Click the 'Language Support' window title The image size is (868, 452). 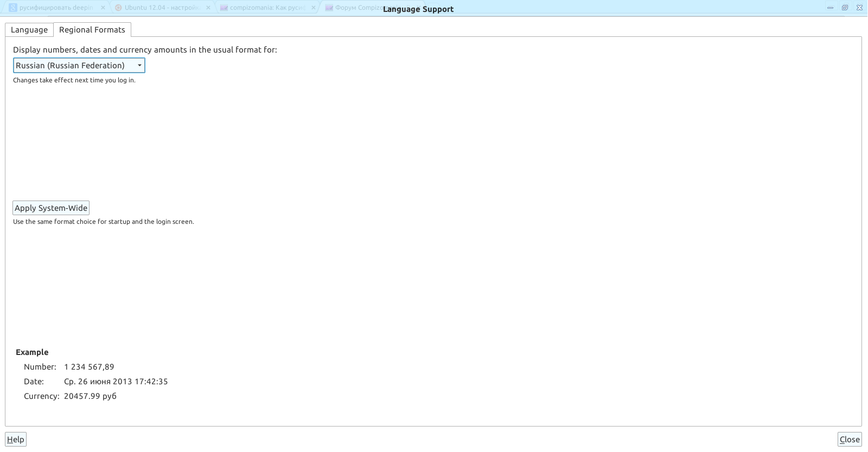(418, 9)
